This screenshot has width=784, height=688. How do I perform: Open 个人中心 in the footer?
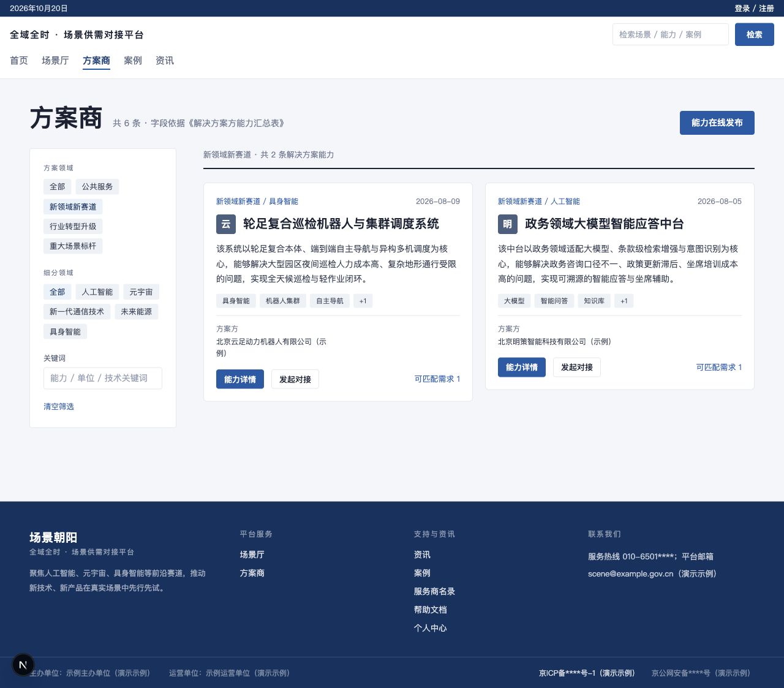(431, 628)
